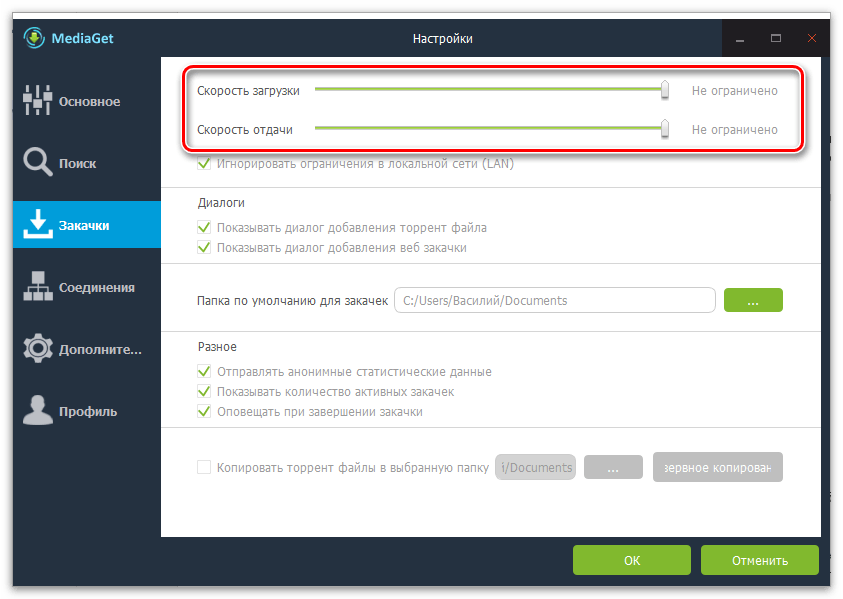Open Дополнительно via the gear icon
The width and height of the screenshot is (843, 599).
coord(38,348)
